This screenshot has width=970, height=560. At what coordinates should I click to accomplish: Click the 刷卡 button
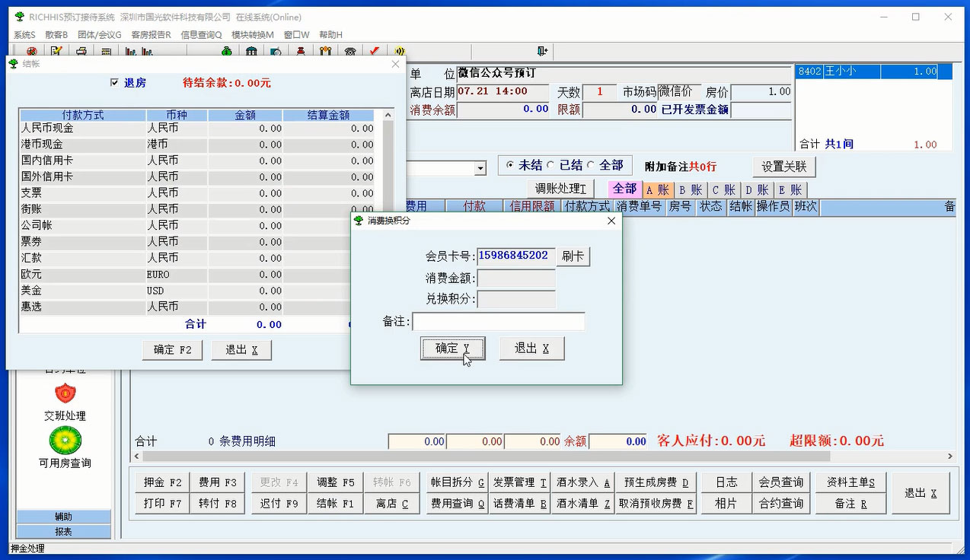573,256
